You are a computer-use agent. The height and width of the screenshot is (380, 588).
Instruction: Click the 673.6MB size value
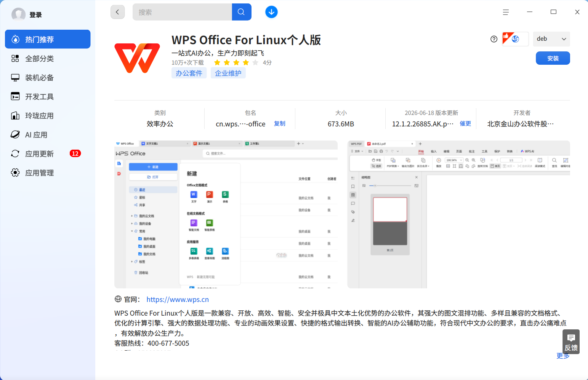(341, 124)
